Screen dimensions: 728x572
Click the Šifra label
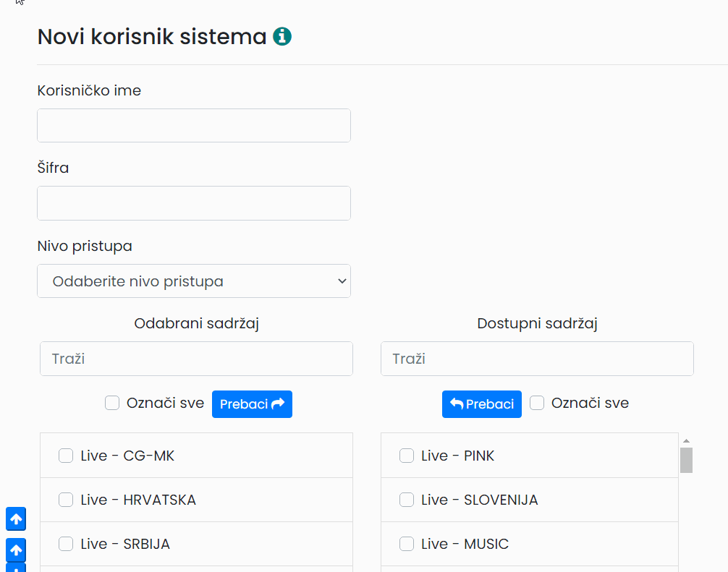(53, 168)
